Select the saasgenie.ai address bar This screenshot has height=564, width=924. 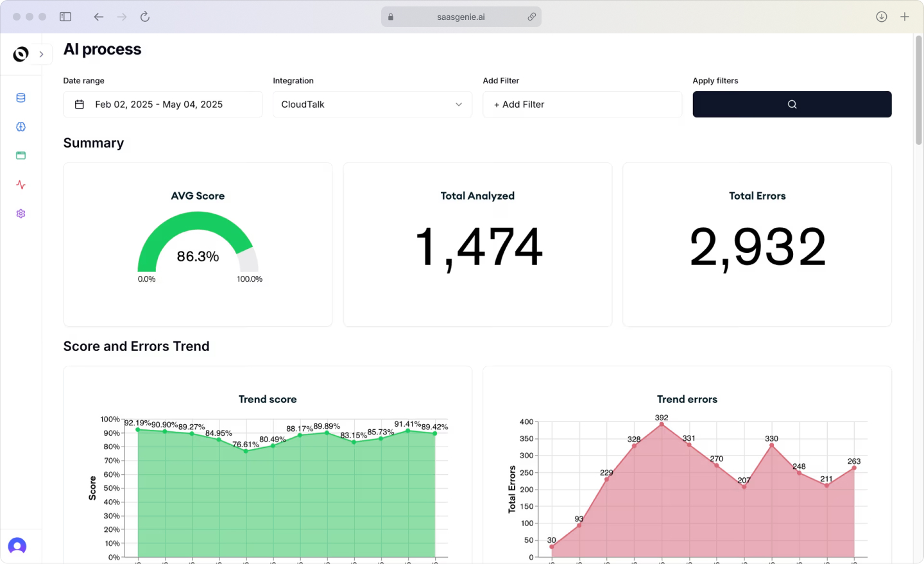(461, 16)
